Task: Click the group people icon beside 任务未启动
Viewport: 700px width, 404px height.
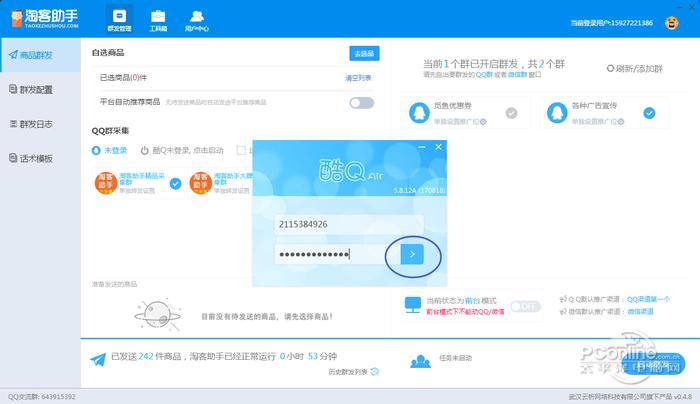Action: [420, 361]
